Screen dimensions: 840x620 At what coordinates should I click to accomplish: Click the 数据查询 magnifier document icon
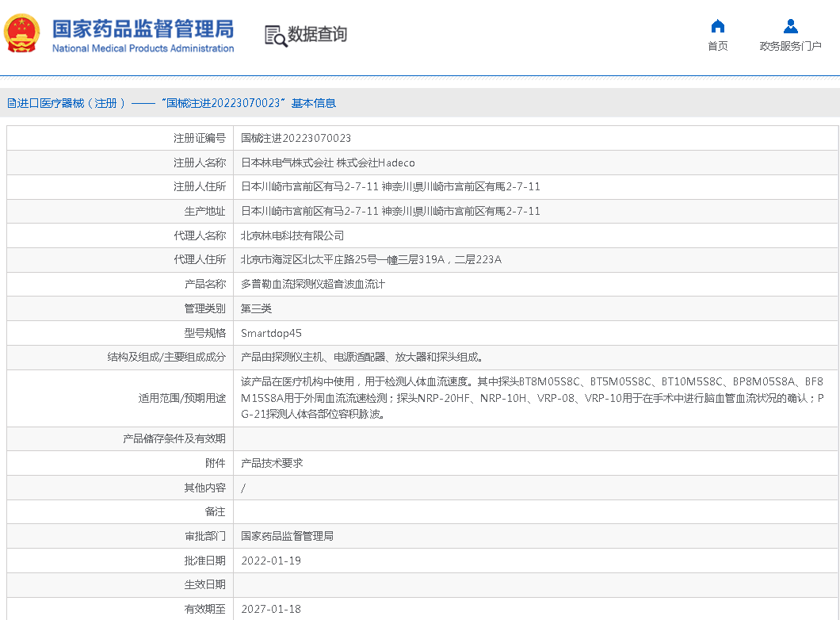pyautogui.click(x=275, y=36)
